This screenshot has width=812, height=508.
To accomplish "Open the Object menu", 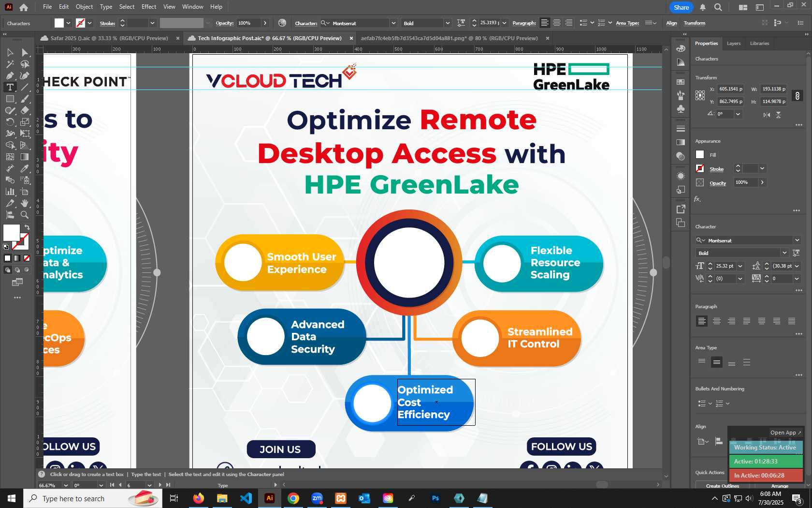I will (84, 7).
